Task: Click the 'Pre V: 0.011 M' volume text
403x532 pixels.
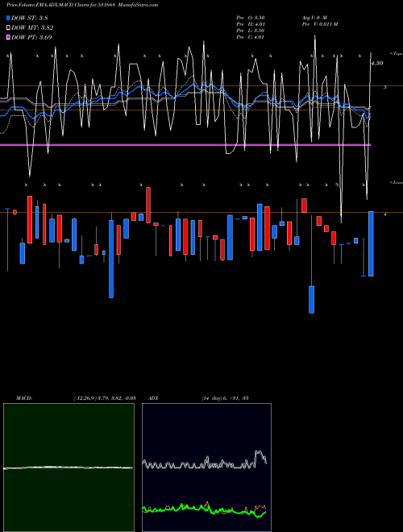Action: [319, 24]
